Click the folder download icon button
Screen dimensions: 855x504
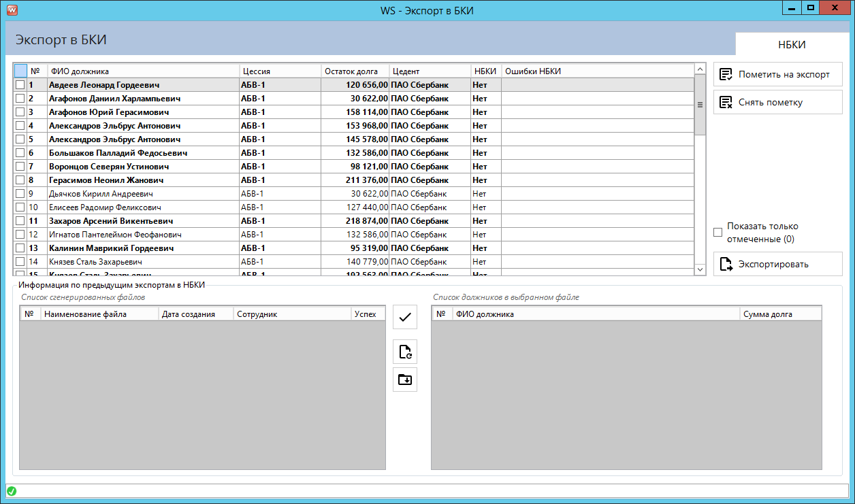405,380
